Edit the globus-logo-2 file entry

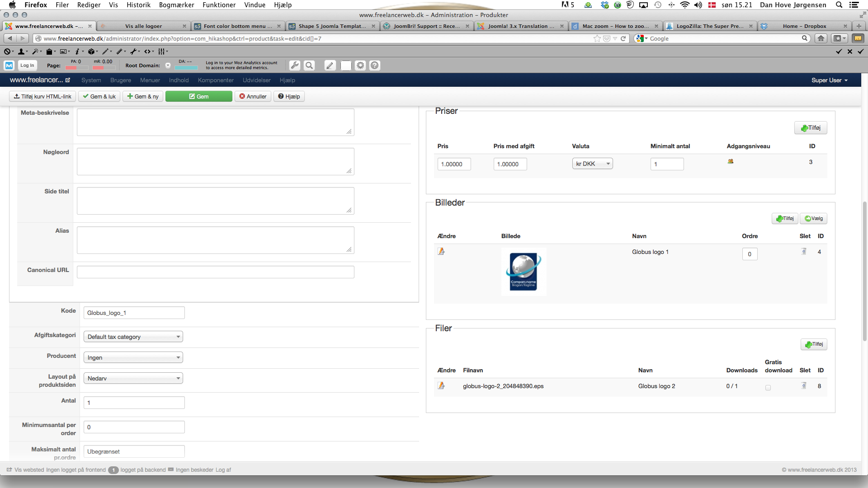point(441,386)
